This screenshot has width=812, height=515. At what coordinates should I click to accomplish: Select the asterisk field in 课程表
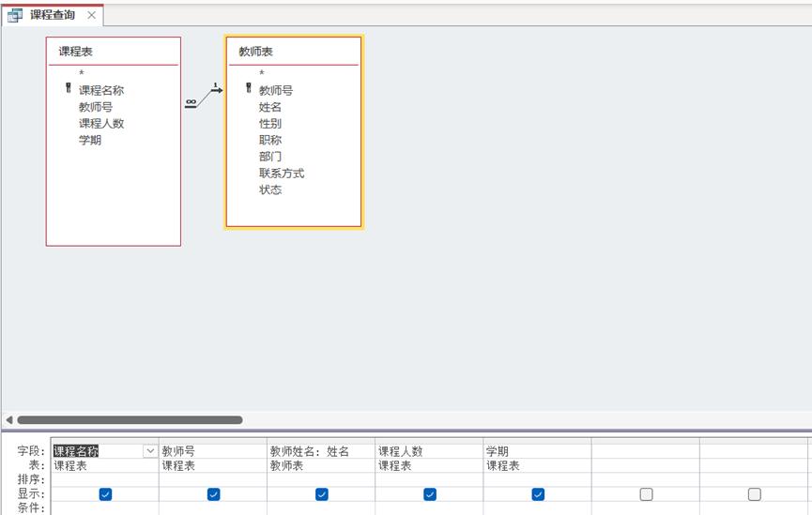tap(82, 73)
